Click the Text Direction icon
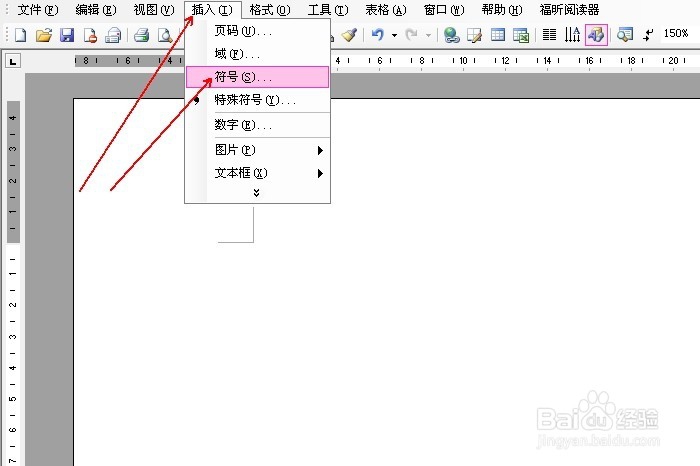This screenshot has height=466, width=700. [x=572, y=35]
